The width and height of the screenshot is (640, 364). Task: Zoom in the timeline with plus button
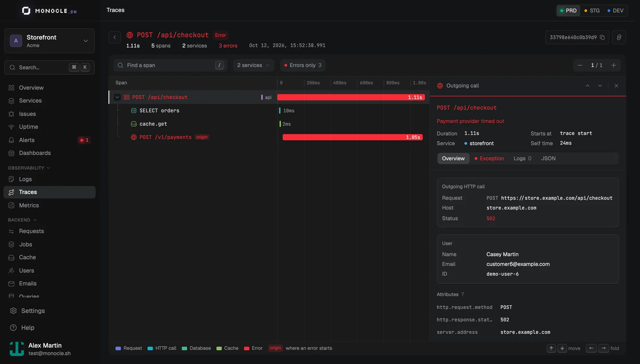[x=614, y=65]
